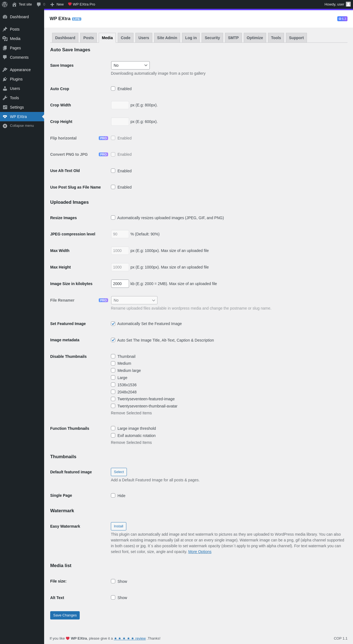Open the File Renamer dropdown

[134, 300]
